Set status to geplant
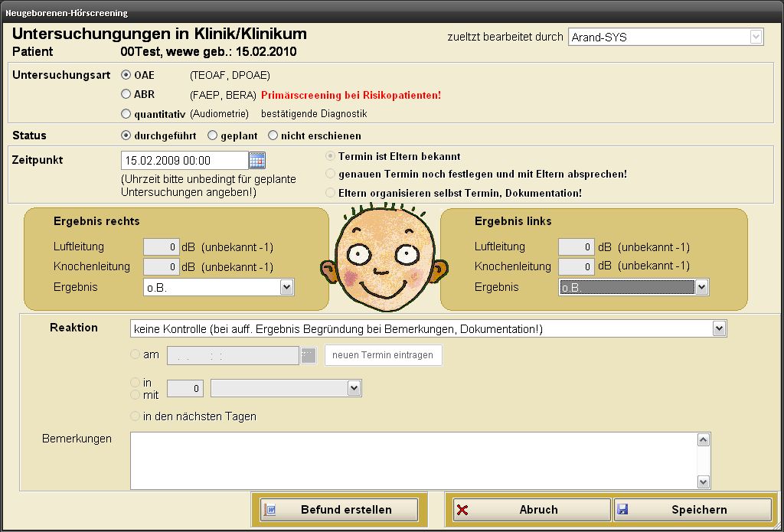 pos(213,135)
